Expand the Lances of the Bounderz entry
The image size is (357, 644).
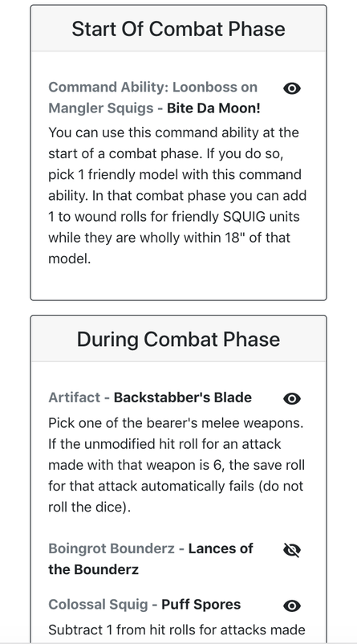(x=151, y=559)
